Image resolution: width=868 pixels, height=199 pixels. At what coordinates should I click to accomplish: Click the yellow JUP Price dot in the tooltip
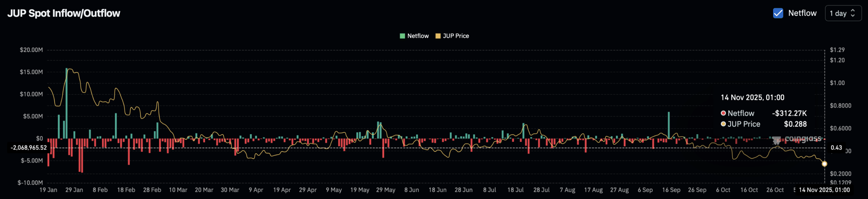(x=723, y=124)
